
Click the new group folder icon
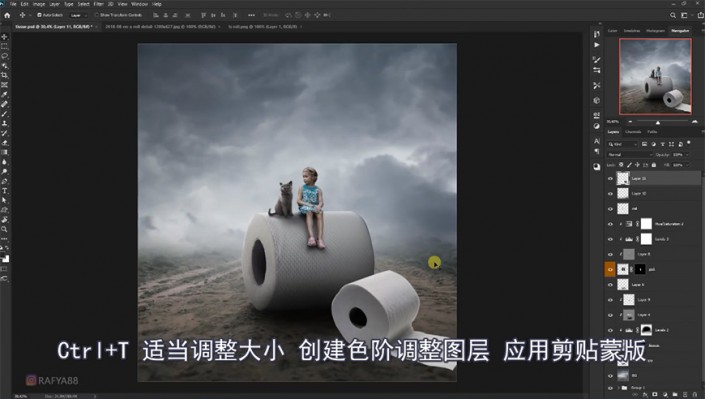click(x=675, y=395)
